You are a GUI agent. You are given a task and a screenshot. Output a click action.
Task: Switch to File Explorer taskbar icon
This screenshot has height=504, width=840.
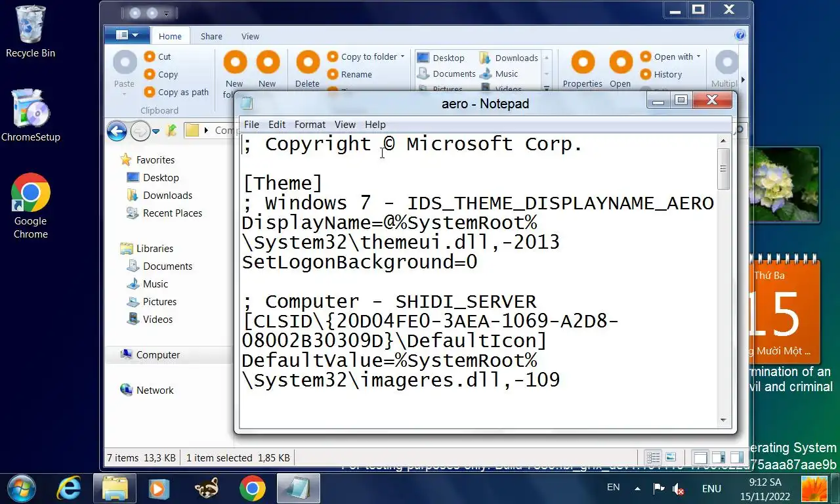(115, 488)
